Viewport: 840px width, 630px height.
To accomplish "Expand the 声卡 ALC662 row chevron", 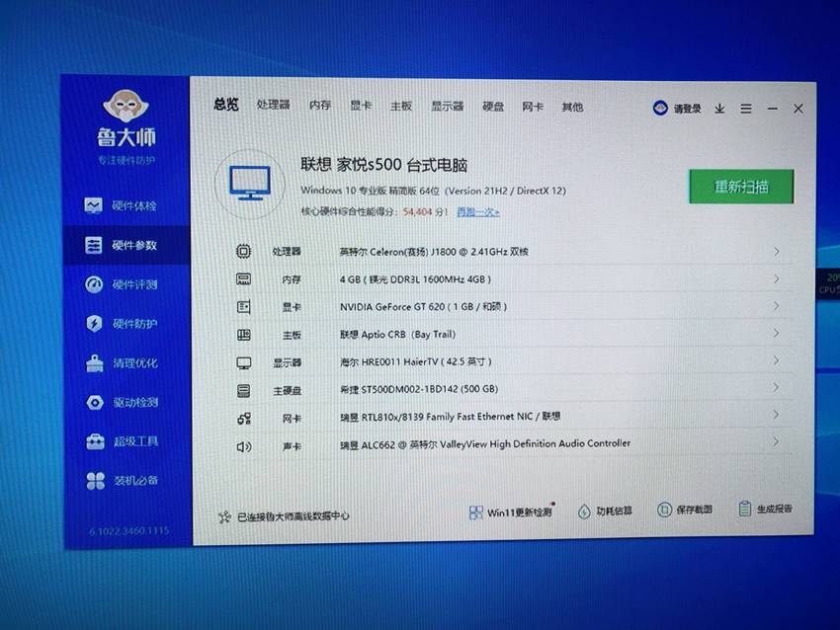I will point(776,441).
